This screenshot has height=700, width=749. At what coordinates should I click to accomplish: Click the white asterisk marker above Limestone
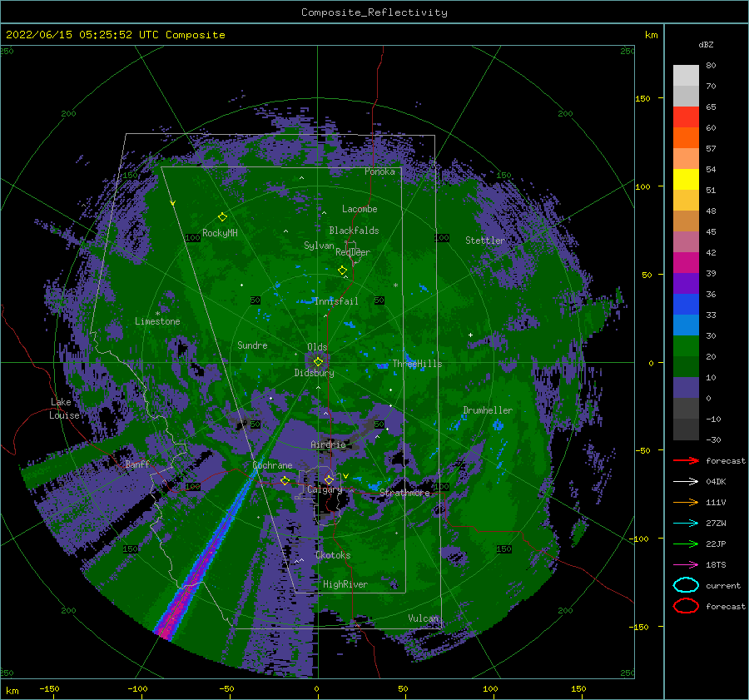(157, 314)
